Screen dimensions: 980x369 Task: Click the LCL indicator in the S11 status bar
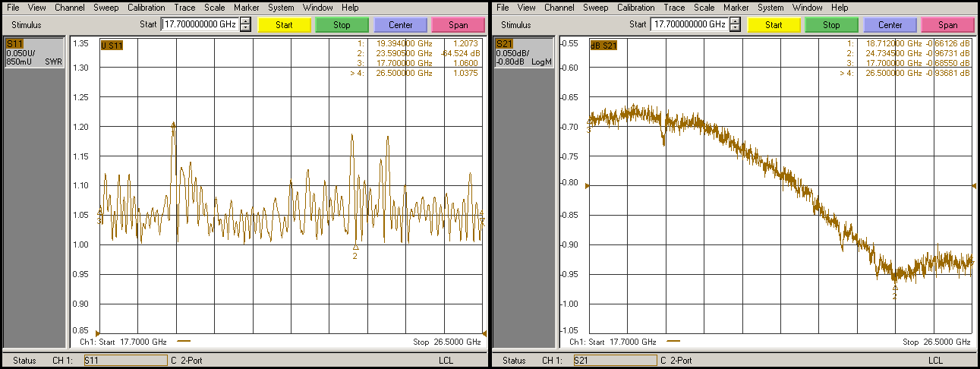pyautogui.click(x=446, y=360)
